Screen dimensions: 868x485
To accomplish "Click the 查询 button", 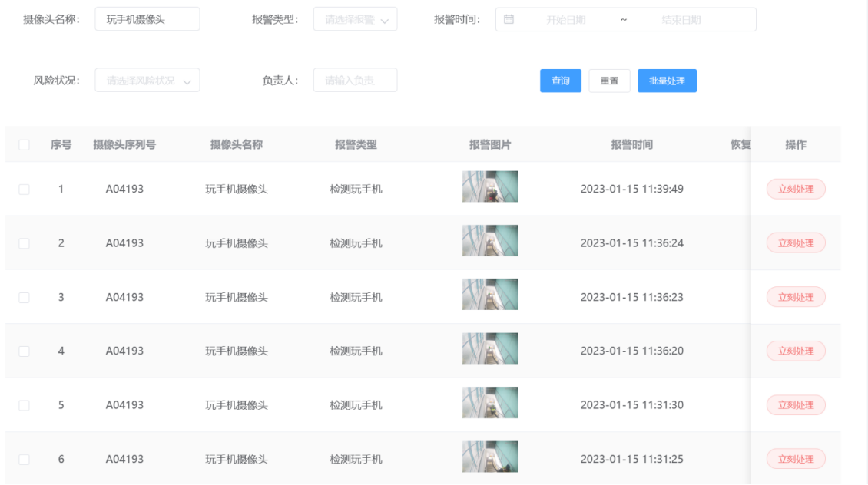I will pos(561,81).
